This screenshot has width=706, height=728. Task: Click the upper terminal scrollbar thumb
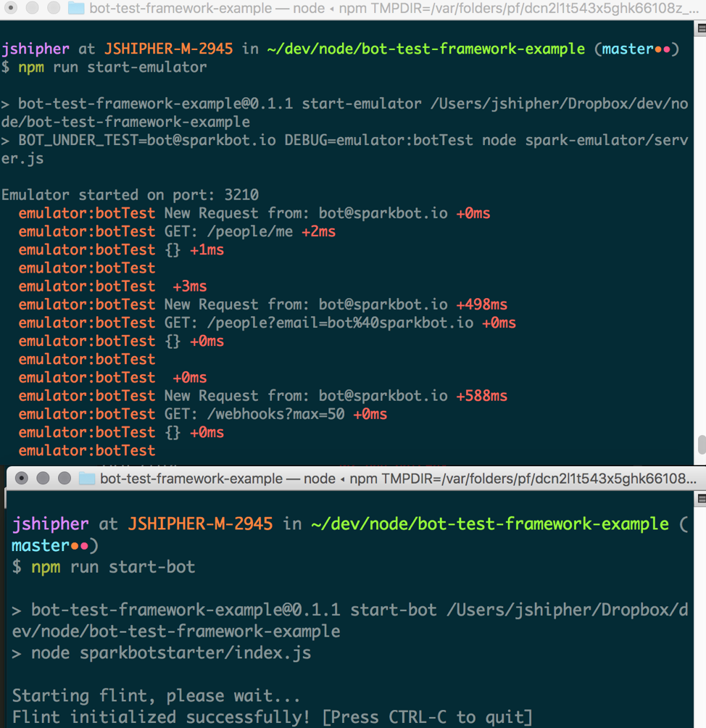(x=702, y=444)
